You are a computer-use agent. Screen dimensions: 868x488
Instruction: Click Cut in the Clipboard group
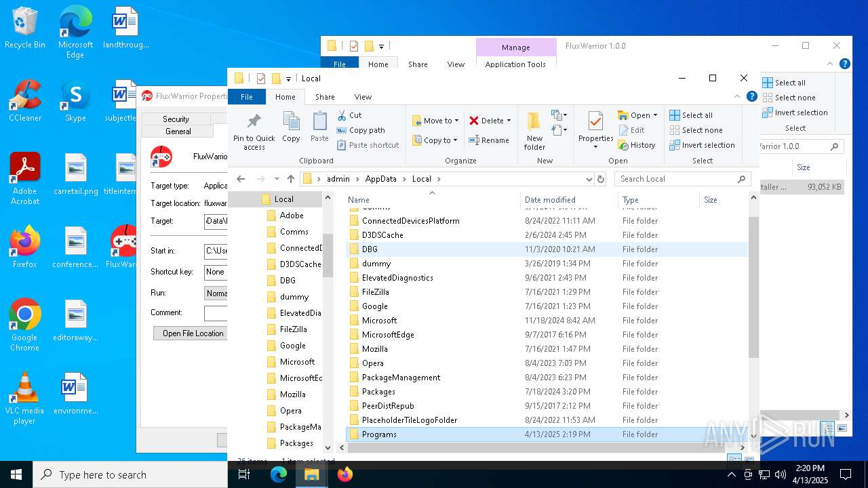point(349,115)
